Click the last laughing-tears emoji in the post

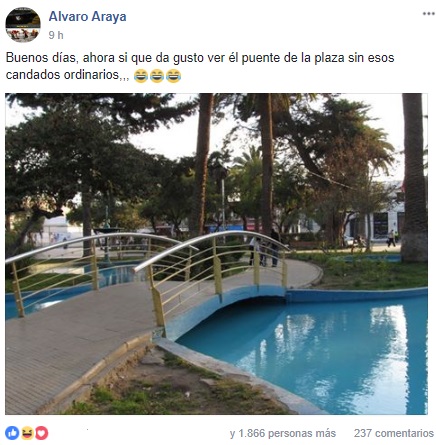173,76
